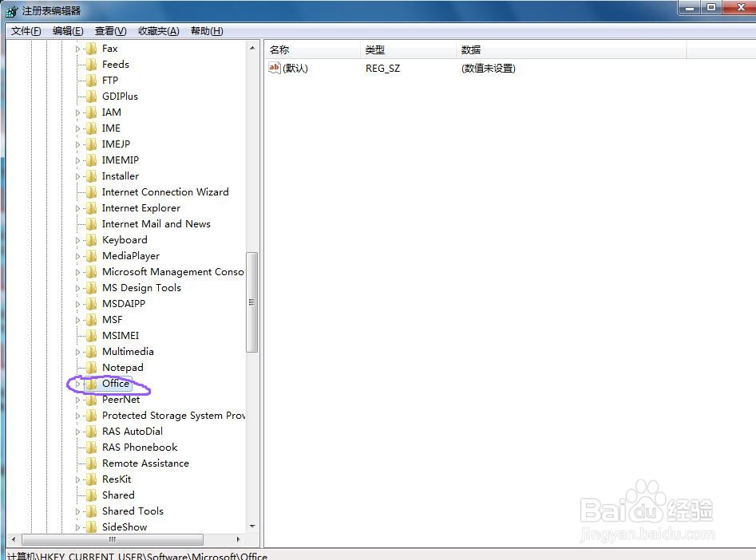Expand the IME key

[x=77, y=128]
